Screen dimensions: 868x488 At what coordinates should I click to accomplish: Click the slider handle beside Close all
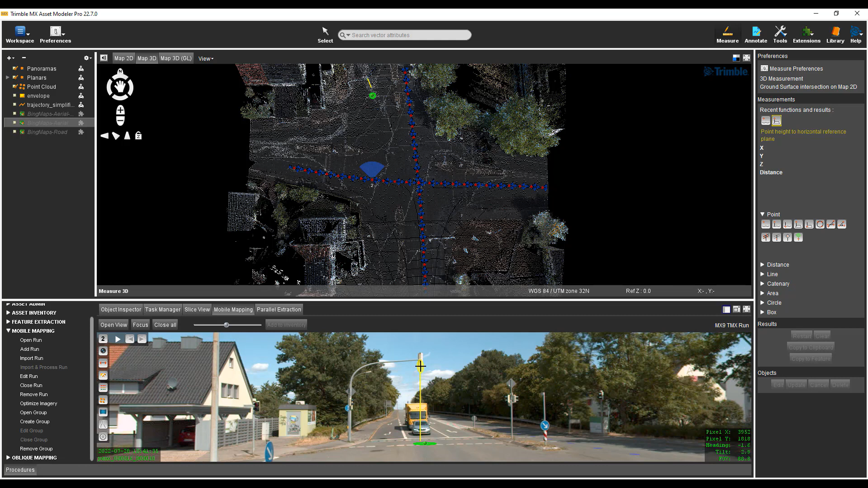[x=226, y=325]
